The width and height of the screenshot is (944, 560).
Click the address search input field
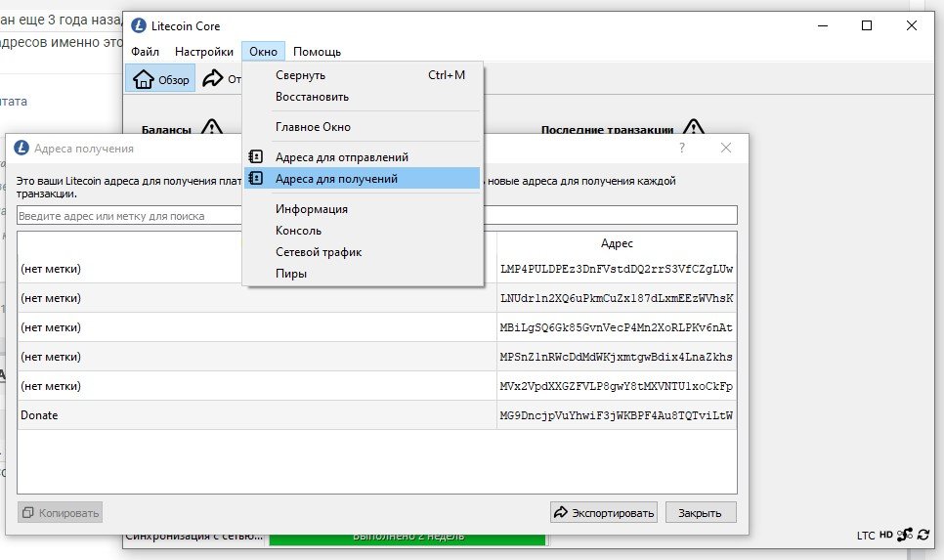[377, 216]
